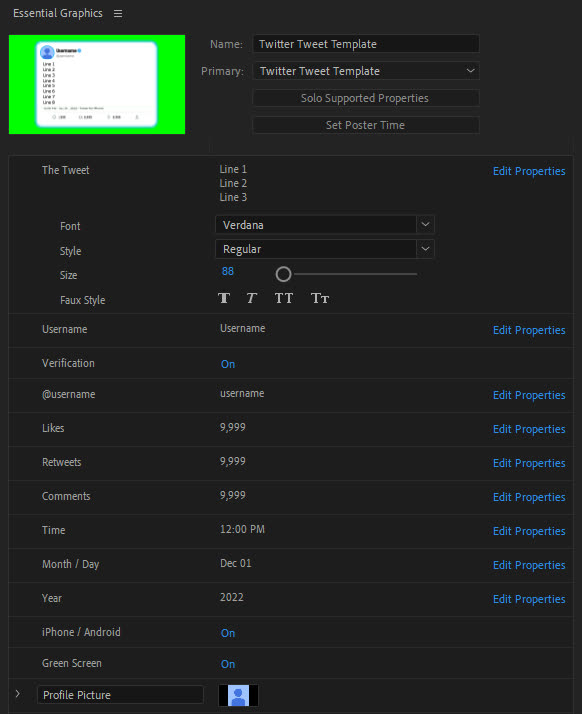Click the Set Poster Time button
582x714 pixels.
coord(366,125)
